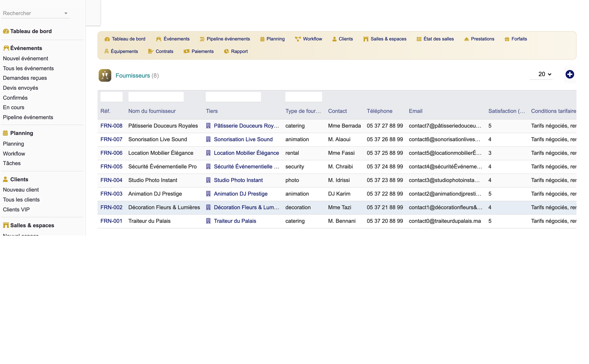Click the Prestations bell icon in top bar
Image resolution: width=589 pixels, height=364 pixels.
tap(466, 39)
